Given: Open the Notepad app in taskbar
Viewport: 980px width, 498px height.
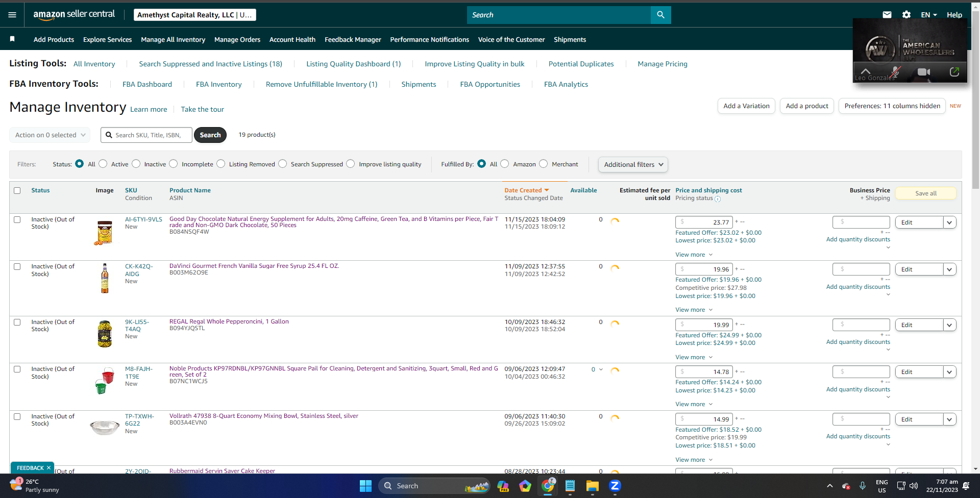Looking at the screenshot, I should 570,486.
